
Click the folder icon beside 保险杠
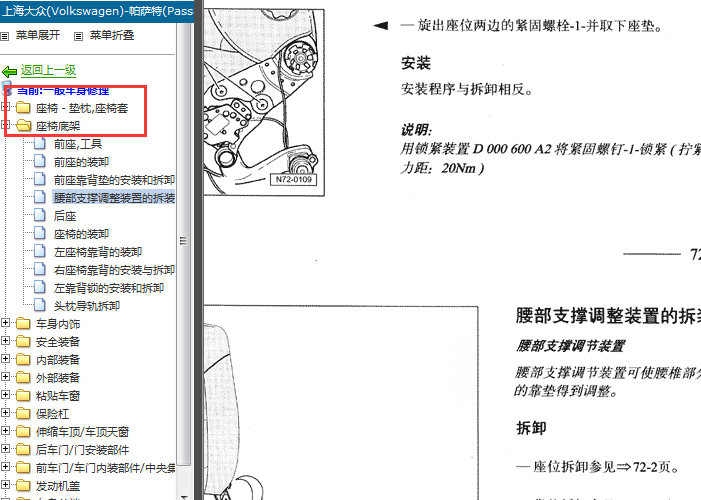pos(23,413)
